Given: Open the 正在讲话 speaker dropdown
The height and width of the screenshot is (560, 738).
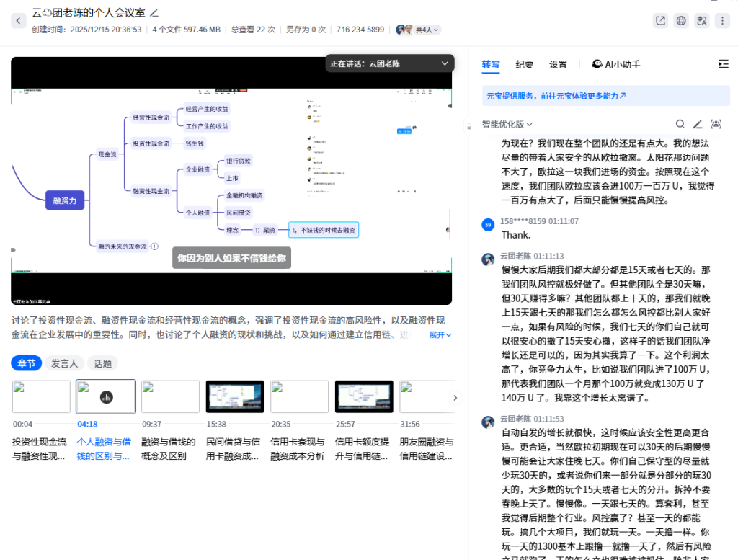Looking at the screenshot, I should (x=445, y=63).
